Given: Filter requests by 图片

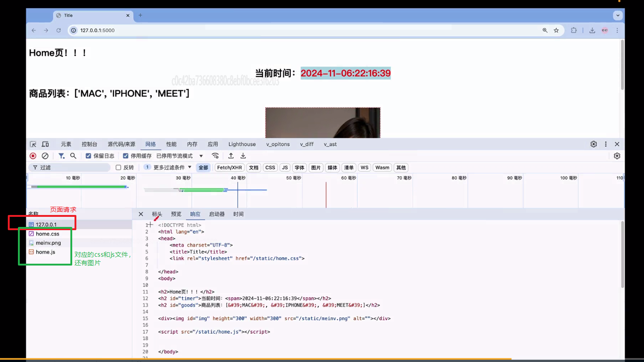Looking at the screenshot, I should [x=316, y=168].
